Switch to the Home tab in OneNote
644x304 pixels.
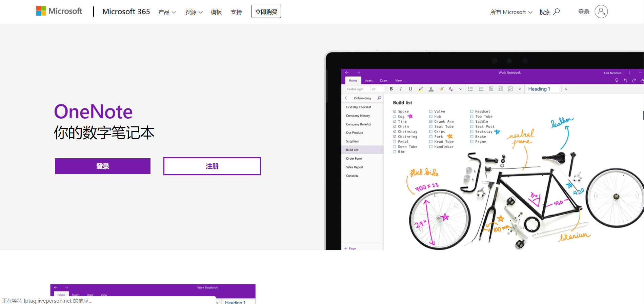tap(353, 80)
